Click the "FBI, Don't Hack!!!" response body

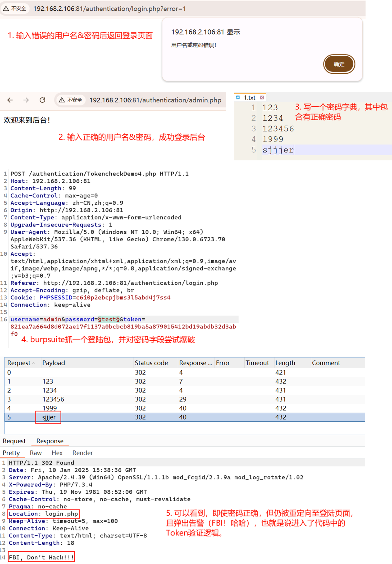[x=41, y=557]
